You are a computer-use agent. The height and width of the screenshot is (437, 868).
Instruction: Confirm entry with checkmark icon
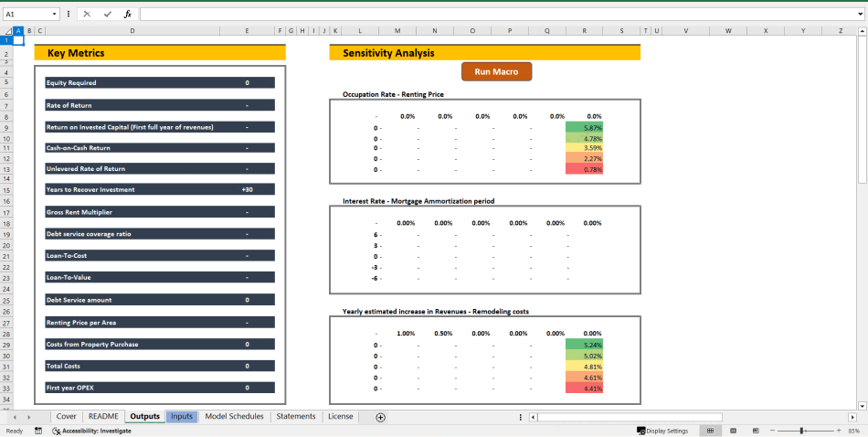pyautogui.click(x=108, y=14)
